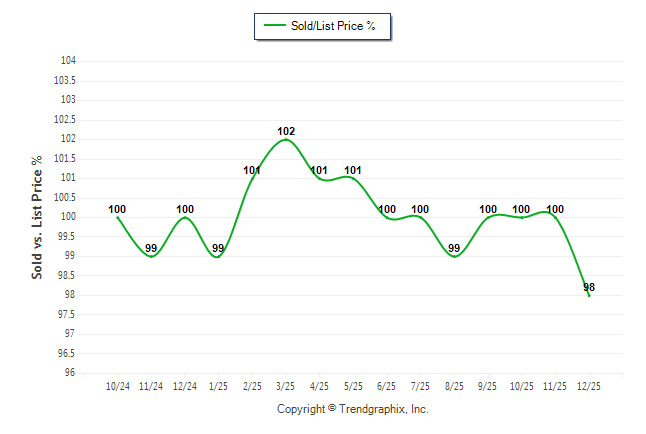Viewport: 646px width, 434px height.
Task: Click the 99 data label above 8/25
Action: click(454, 248)
